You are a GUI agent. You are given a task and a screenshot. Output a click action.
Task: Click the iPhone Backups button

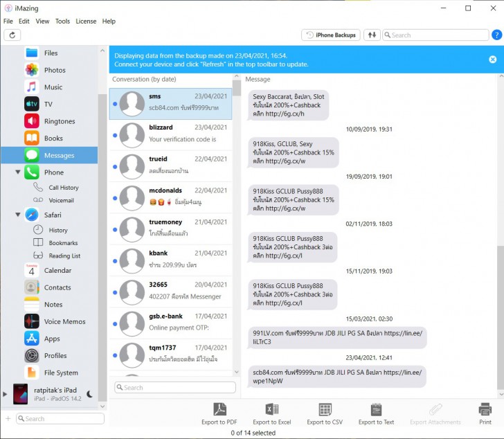point(331,35)
